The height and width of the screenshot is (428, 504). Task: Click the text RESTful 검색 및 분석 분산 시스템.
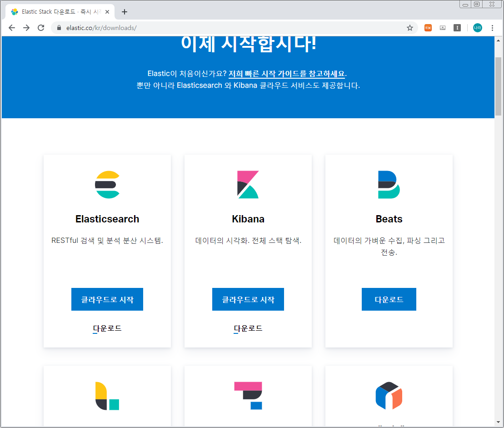(x=107, y=241)
